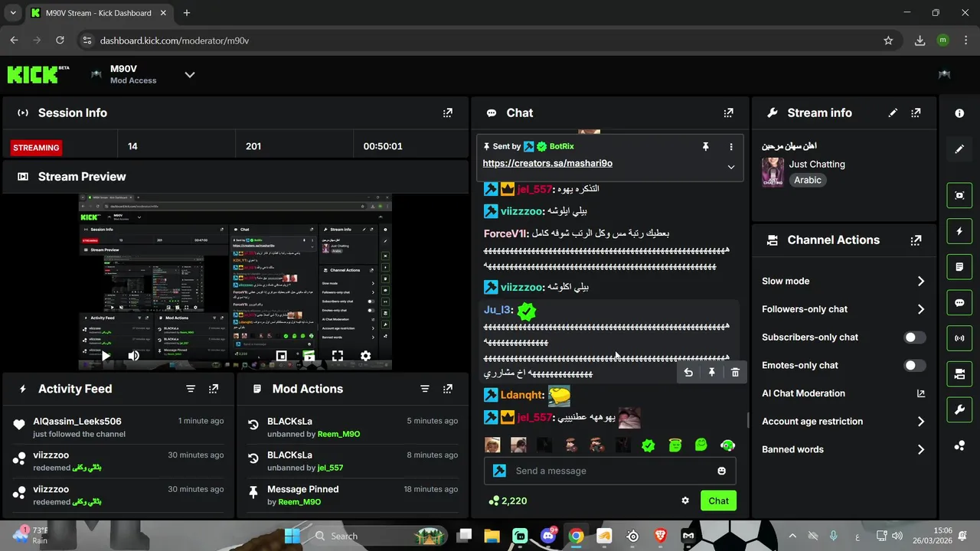Open stream preview player settings gear
980x551 pixels.
[x=365, y=356]
